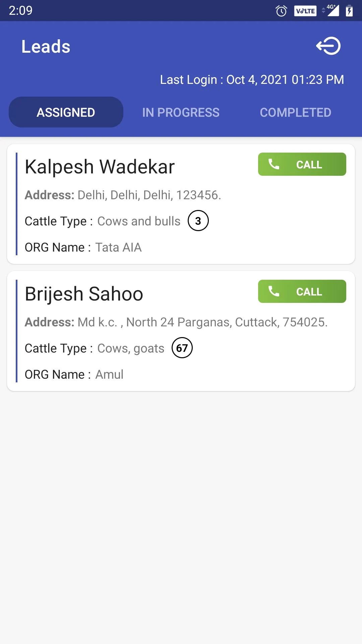
Task: Tap the cattle count badge showing 67
Action: (x=182, y=348)
